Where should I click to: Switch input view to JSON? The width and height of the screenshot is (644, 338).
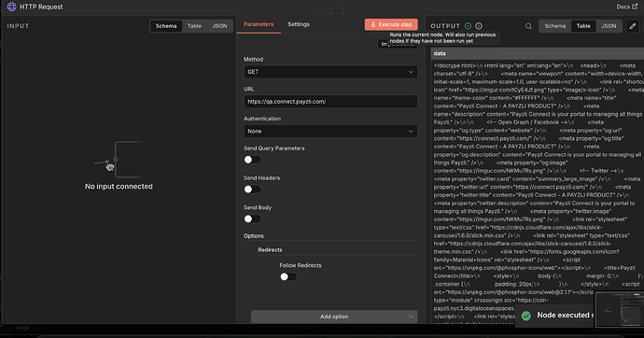tap(219, 26)
